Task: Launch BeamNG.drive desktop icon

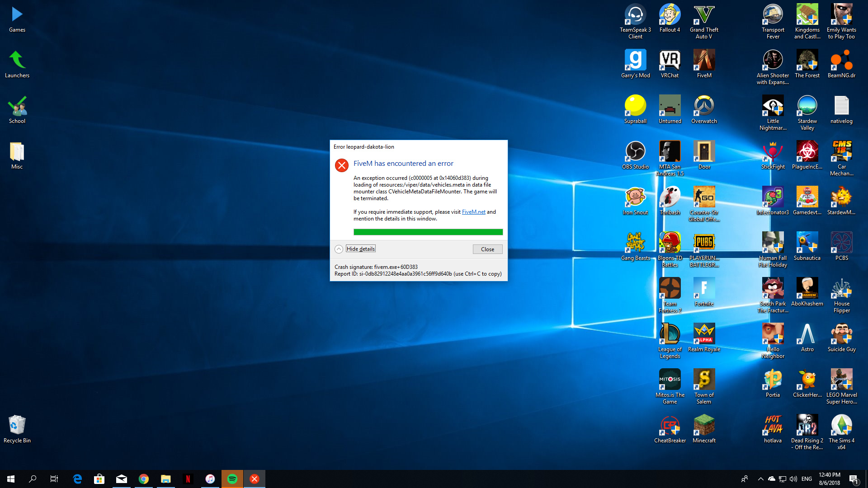Action: pyautogui.click(x=841, y=64)
